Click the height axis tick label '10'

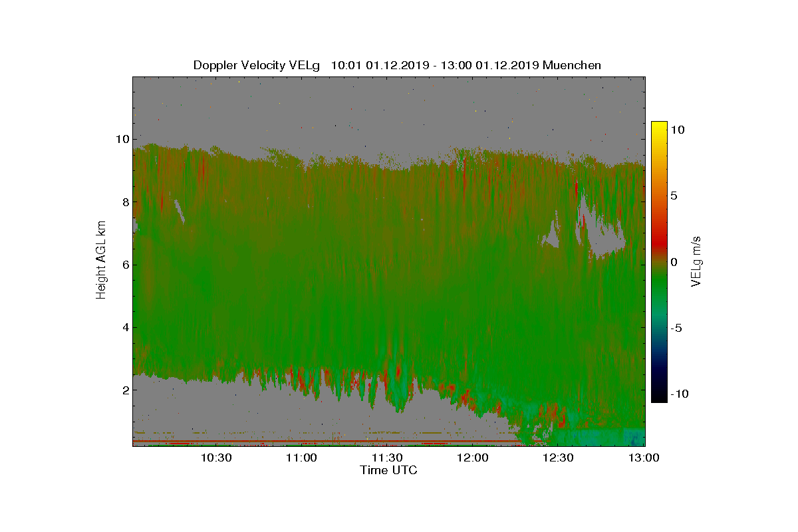(122, 139)
